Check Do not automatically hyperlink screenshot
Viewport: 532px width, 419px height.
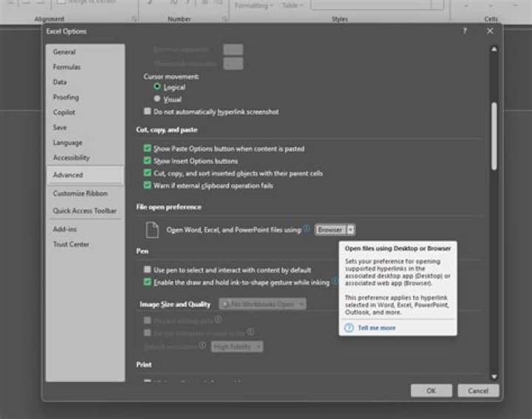point(147,112)
